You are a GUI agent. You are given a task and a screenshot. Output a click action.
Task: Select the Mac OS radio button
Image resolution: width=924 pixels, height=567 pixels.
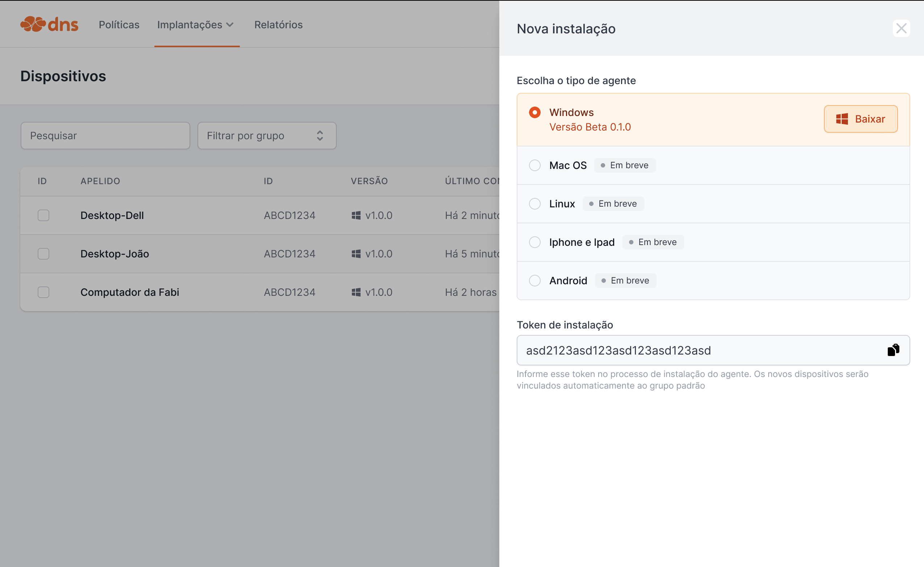pyautogui.click(x=535, y=165)
